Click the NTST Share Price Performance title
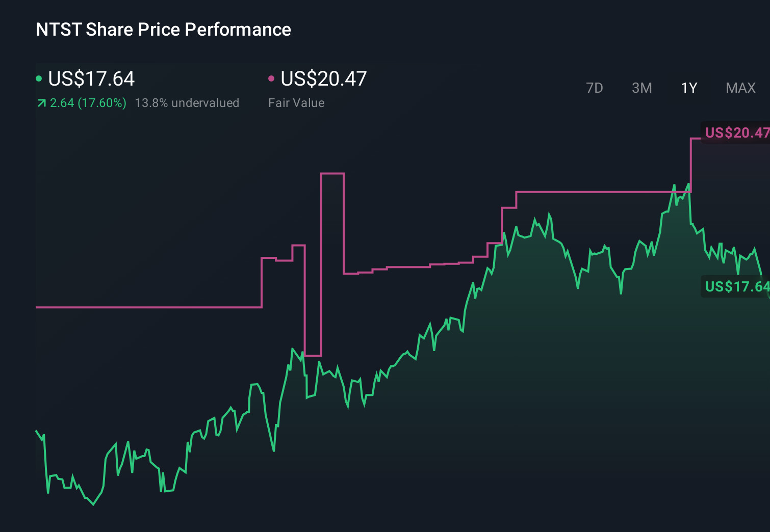 pyautogui.click(x=163, y=30)
